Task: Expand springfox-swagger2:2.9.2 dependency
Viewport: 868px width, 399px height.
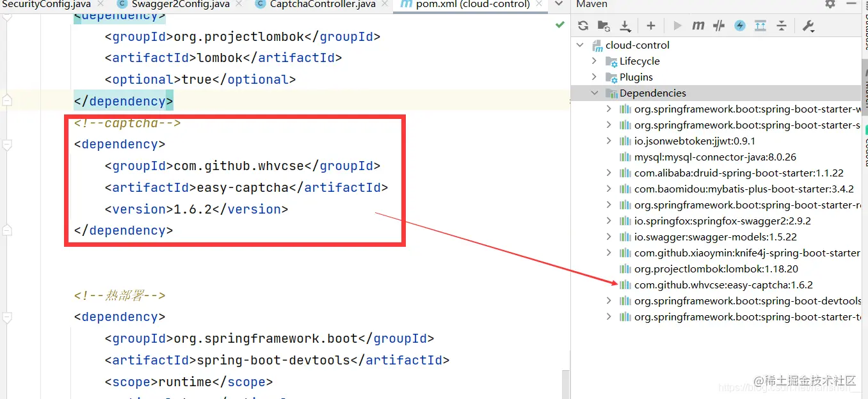Action: (609, 221)
